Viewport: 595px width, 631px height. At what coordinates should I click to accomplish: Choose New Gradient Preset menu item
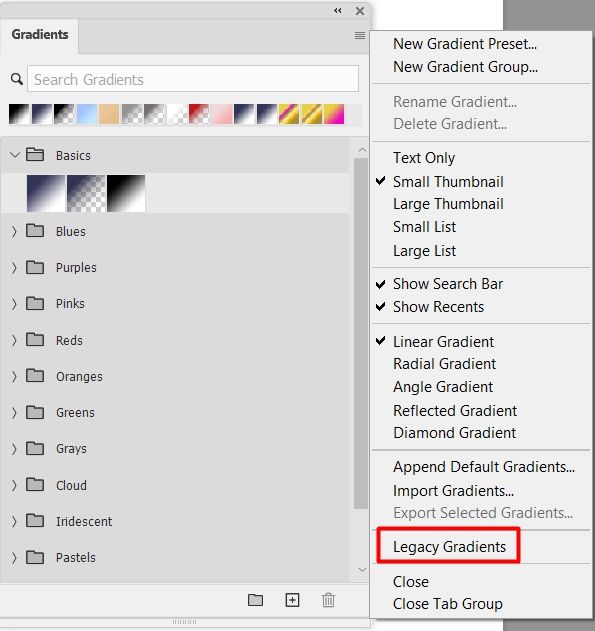point(465,43)
